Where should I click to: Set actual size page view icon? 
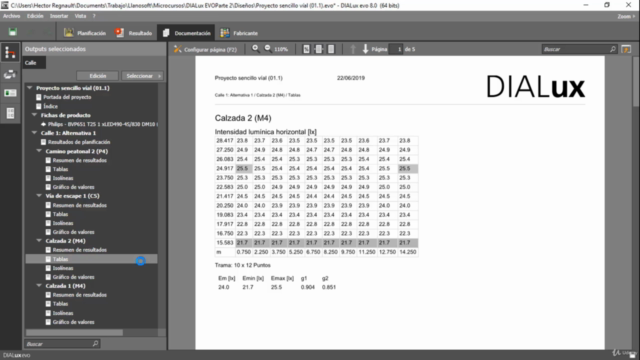click(x=306, y=49)
